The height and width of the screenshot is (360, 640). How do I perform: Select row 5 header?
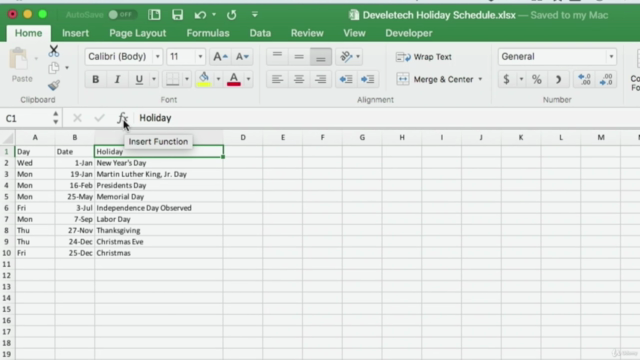(x=7, y=197)
